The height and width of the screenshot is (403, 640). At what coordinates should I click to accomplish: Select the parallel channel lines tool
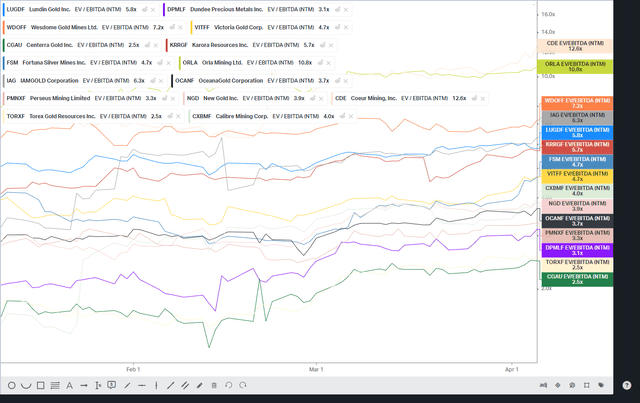[185, 385]
